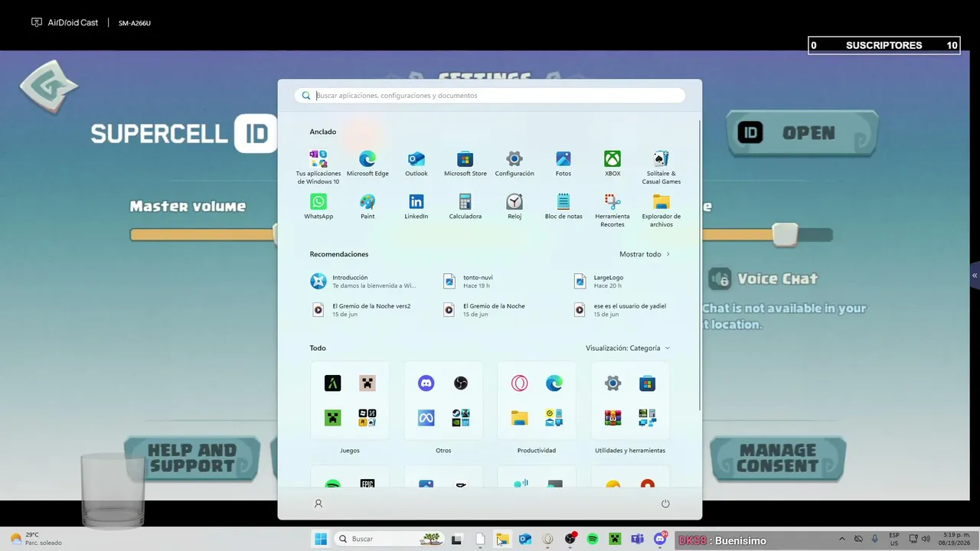
Task: Open Spotify from the taskbar
Action: click(x=593, y=539)
